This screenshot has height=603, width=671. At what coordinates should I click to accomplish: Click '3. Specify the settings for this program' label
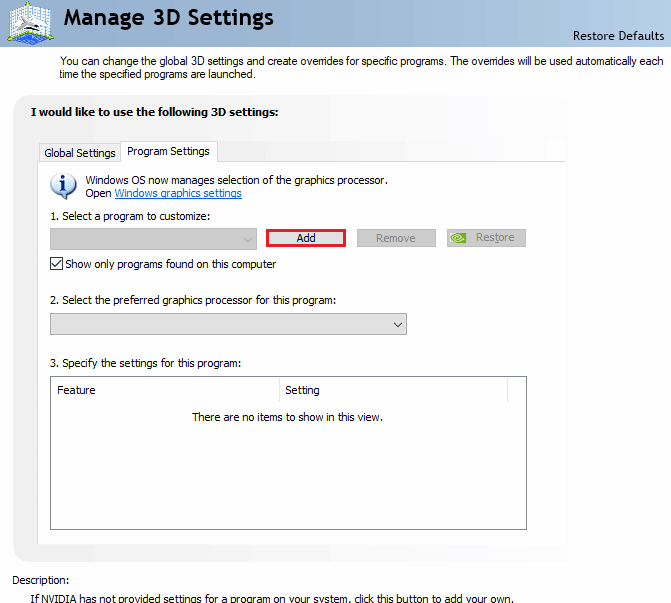(x=145, y=363)
